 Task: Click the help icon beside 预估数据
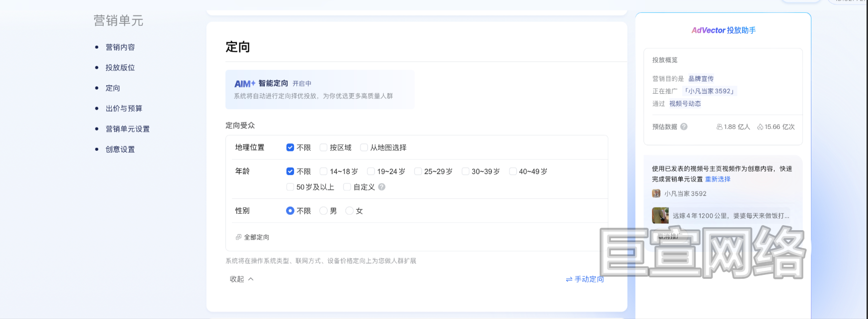[x=684, y=127]
